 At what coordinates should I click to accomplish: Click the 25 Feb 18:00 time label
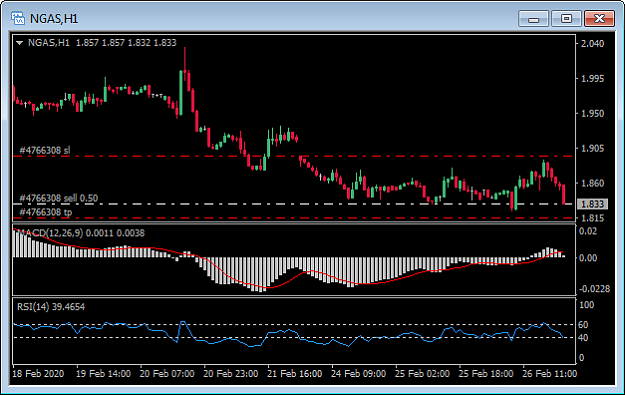(x=486, y=374)
